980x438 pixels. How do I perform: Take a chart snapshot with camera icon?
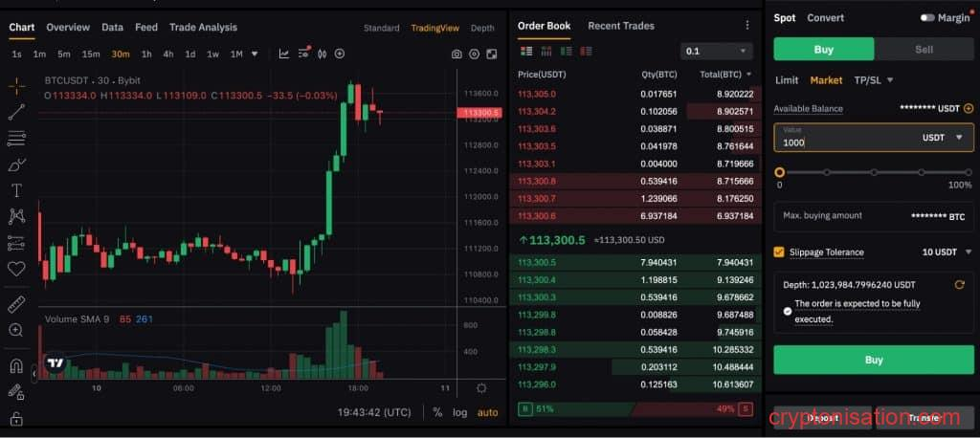coord(457,55)
